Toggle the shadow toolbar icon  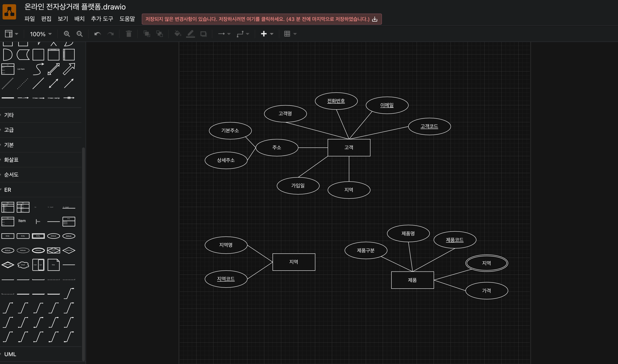203,34
